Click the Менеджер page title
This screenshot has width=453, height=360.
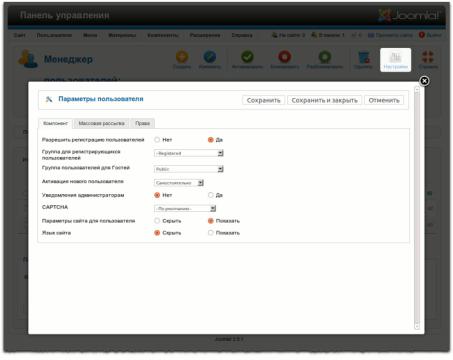pos(68,59)
